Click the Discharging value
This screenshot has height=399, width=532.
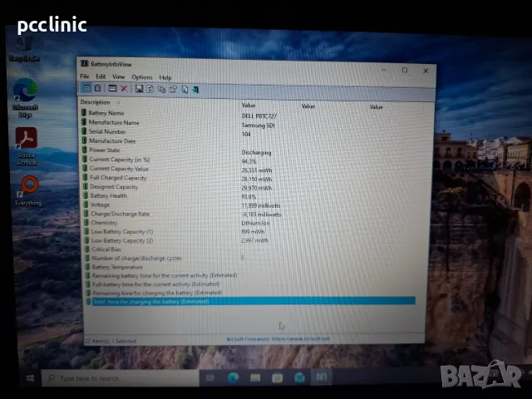tap(256, 152)
